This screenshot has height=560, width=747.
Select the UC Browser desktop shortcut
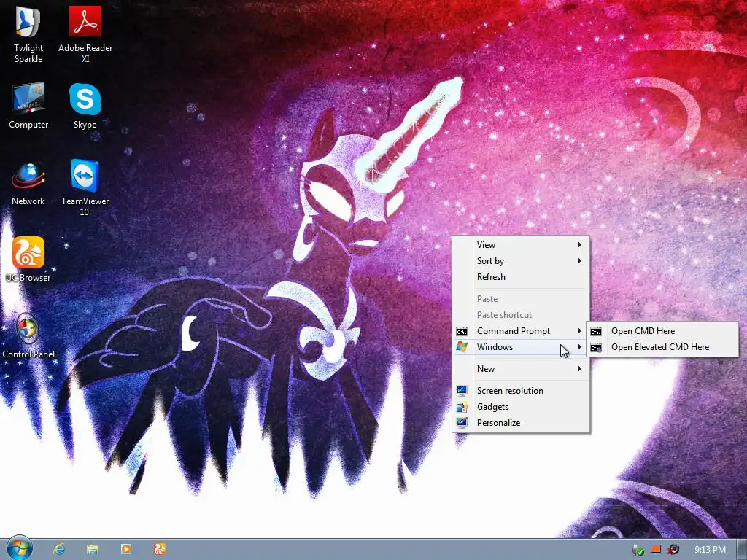28,259
